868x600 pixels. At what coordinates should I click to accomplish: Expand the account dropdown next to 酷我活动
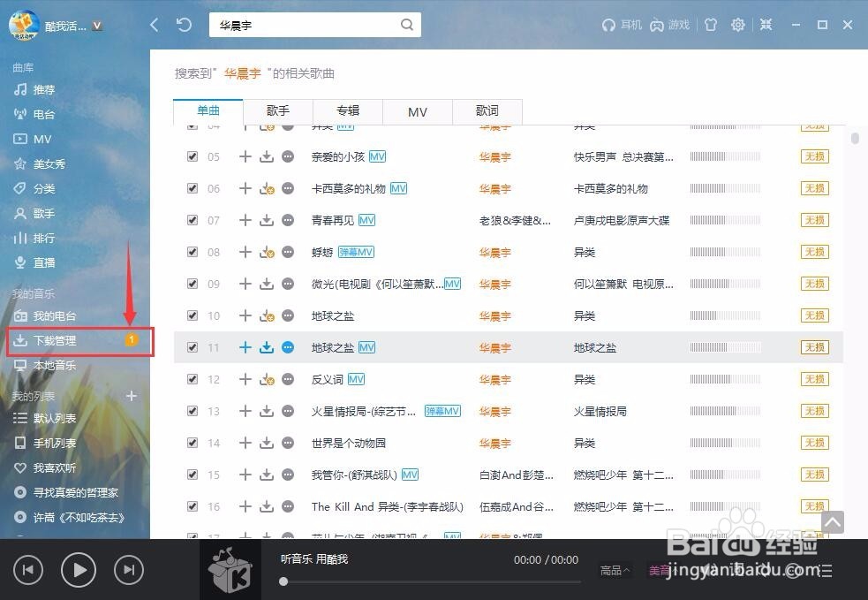click(x=95, y=25)
